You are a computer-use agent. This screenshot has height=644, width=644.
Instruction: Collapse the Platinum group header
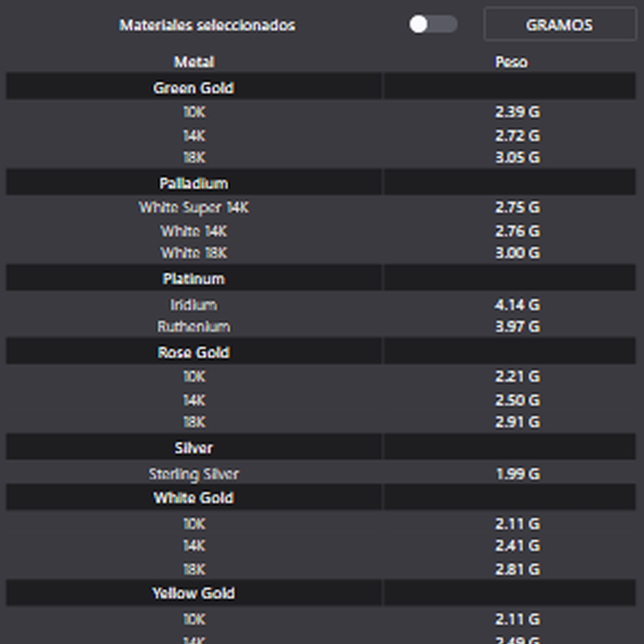pyautogui.click(x=321, y=277)
